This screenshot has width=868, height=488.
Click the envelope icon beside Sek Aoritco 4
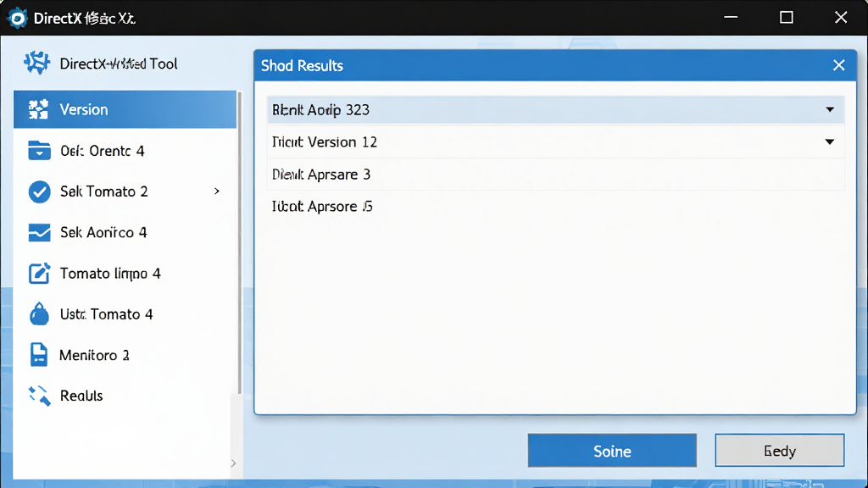coord(39,232)
